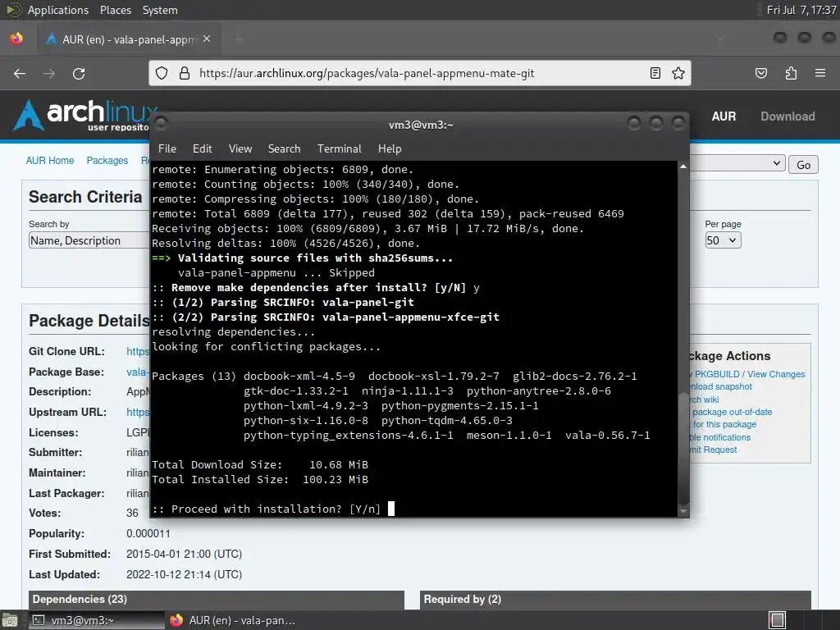Click the Arch Linux logo
840x630 pixels.
coord(85,115)
